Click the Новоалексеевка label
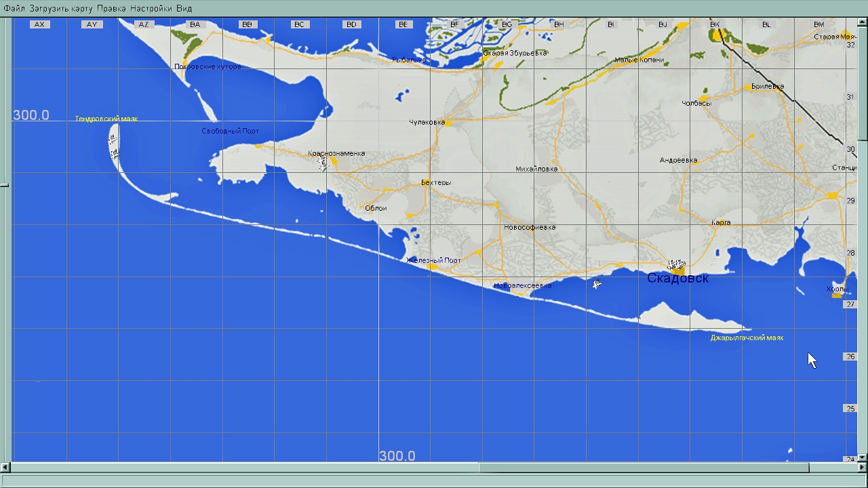This screenshot has height=488, width=868. click(x=522, y=285)
